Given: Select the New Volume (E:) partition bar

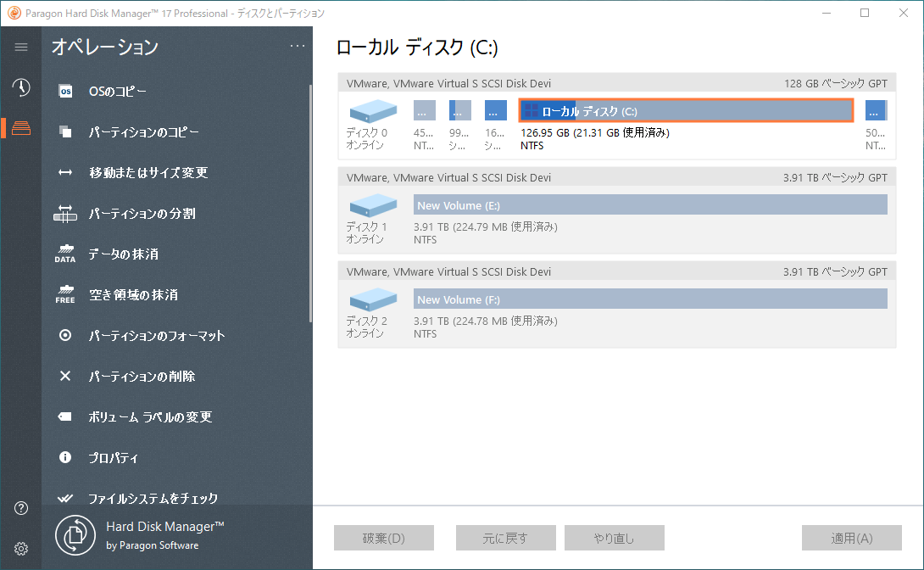Looking at the screenshot, I should [650, 205].
